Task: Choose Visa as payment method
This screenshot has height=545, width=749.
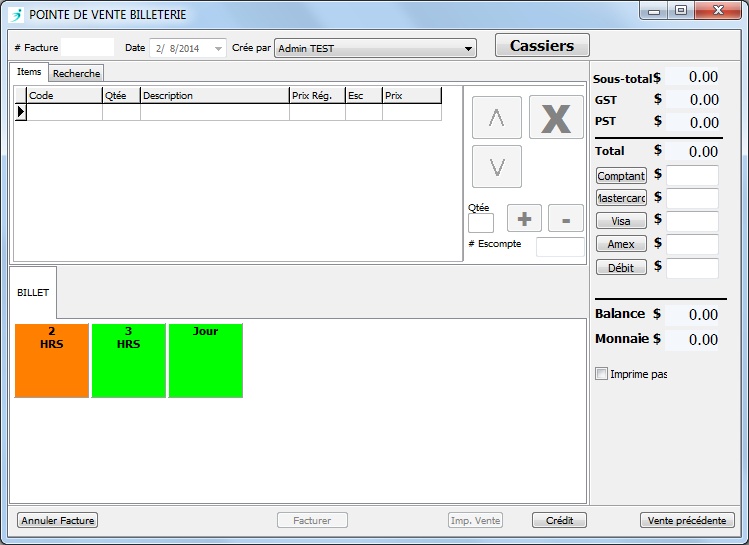Action: click(x=621, y=221)
